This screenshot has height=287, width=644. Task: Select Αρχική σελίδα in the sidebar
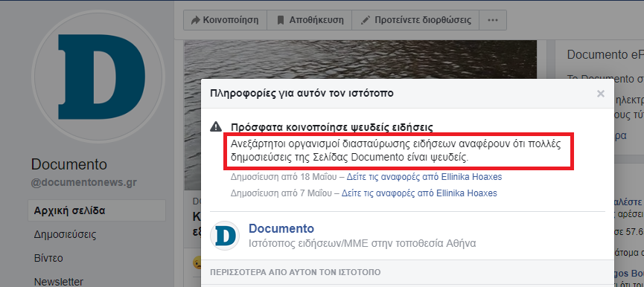coord(97,210)
